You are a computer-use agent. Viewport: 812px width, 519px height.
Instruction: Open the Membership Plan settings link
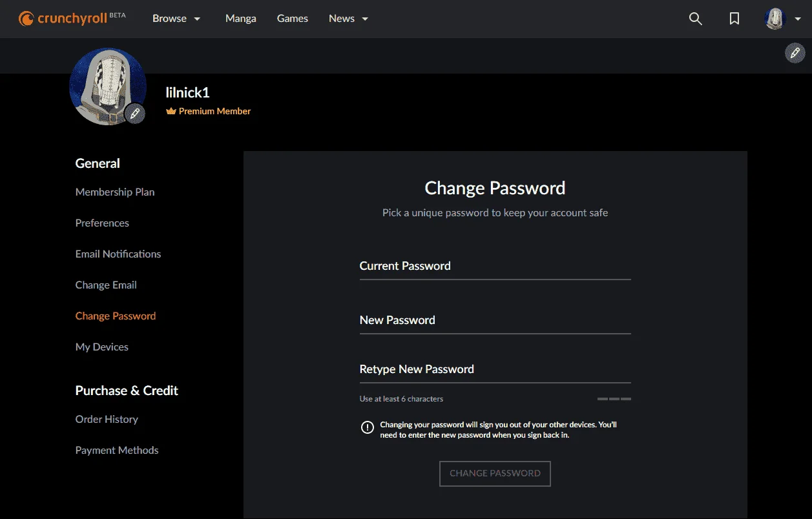click(115, 192)
